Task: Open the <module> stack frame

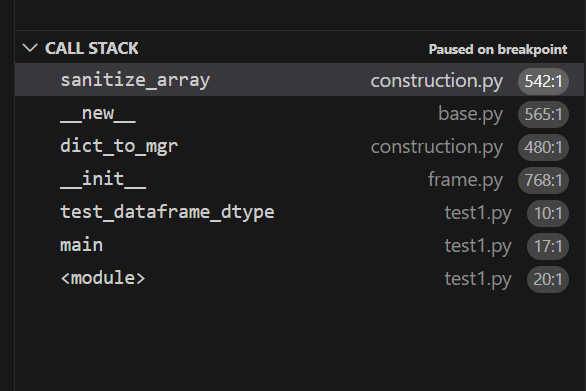Action: pyautogui.click(x=299, y=278)
